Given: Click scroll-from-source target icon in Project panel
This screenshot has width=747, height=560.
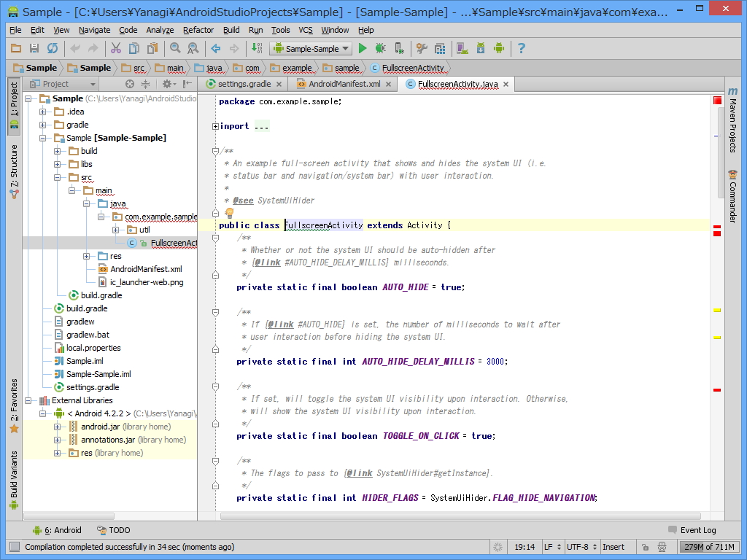Looking at the screenshot, I should coord(130,84).
